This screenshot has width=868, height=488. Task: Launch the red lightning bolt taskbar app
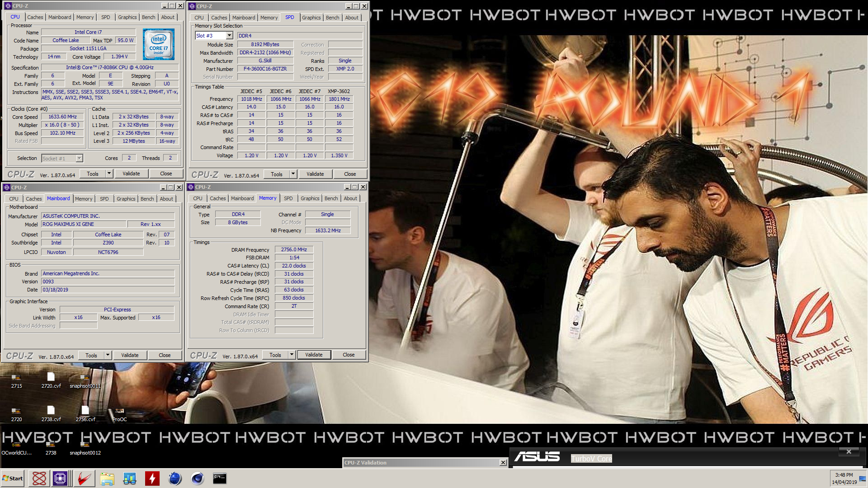coord(152,478)
